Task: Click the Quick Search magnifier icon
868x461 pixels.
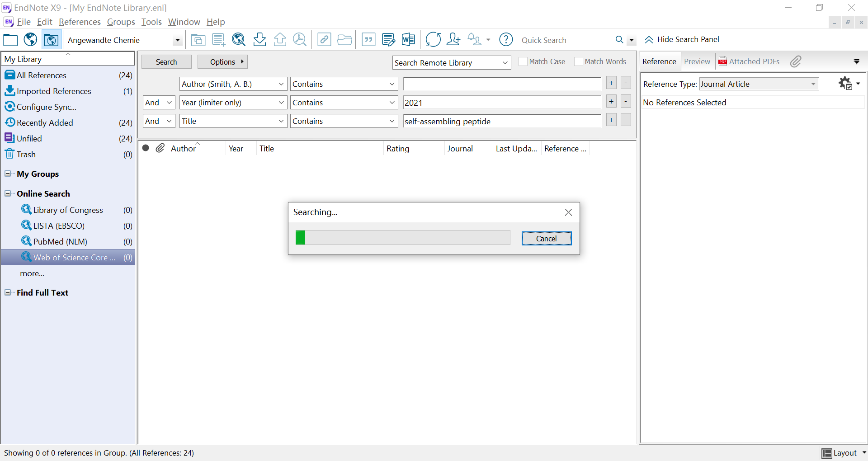Action: point(619,40)
